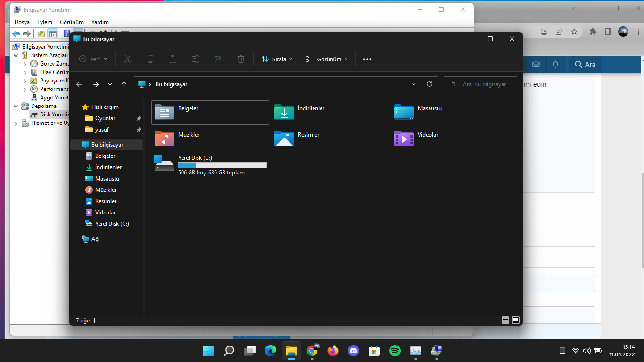
Task: Expand the Görev Zamanlayıcı tree node
Action: coord(25,64)
